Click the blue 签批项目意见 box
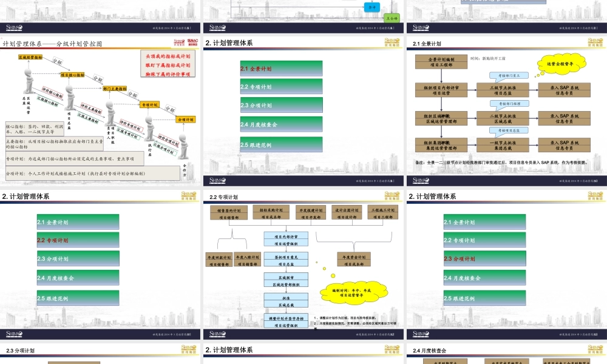 (286, 260)
